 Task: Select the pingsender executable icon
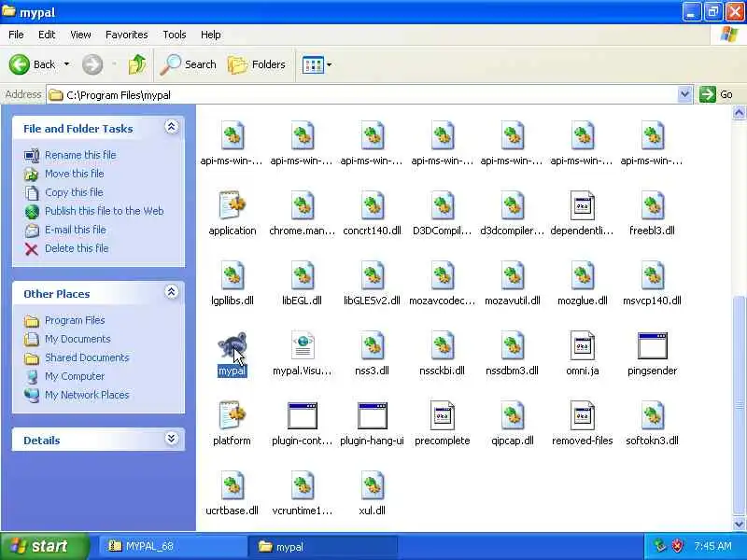(x=652, y=345)
